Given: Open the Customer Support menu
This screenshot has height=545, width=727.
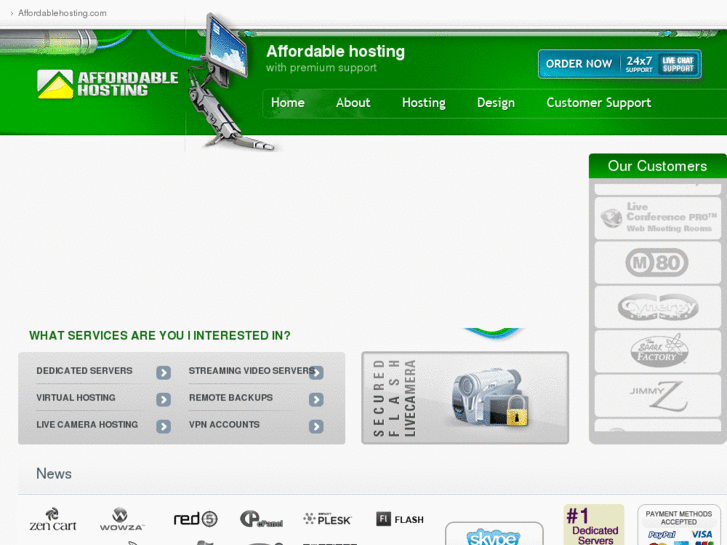Looking at the screenshot, I should coord(599,103).
